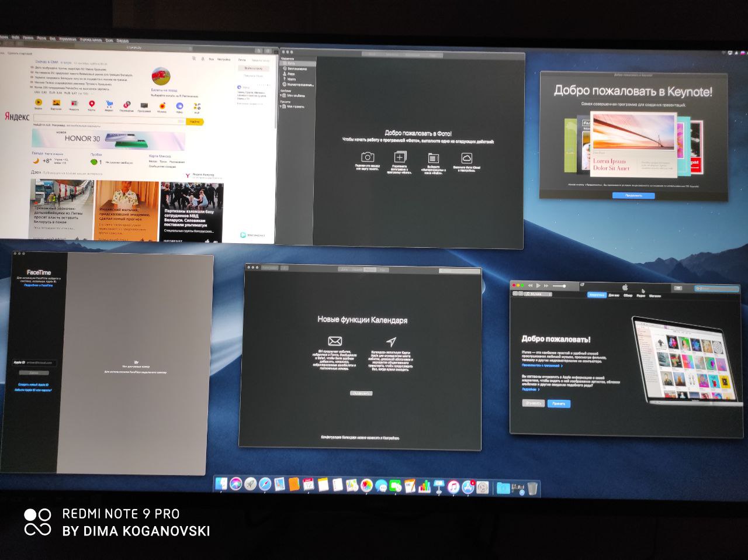Open blue Downloads folder in Dock
Screen dimensions: 748x560
coord(503,488)
